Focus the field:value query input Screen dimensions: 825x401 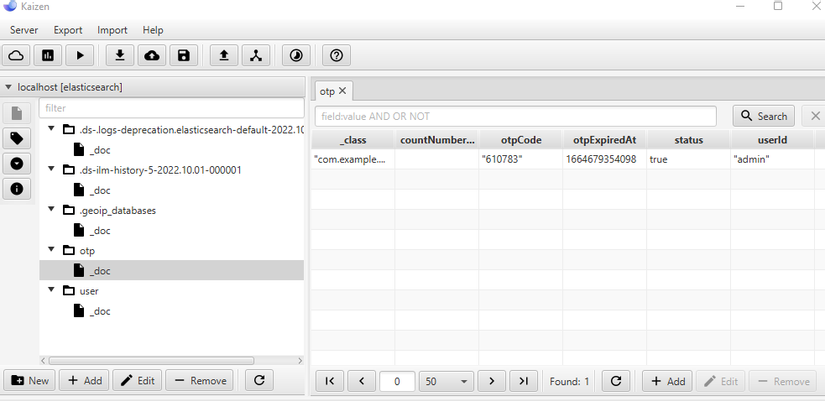[x=516, y=116]
